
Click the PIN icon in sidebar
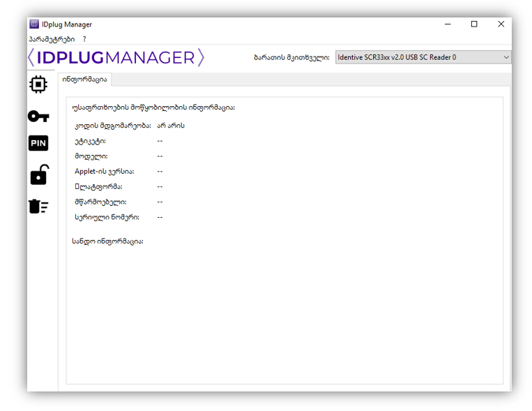click(x=38, y=144)
